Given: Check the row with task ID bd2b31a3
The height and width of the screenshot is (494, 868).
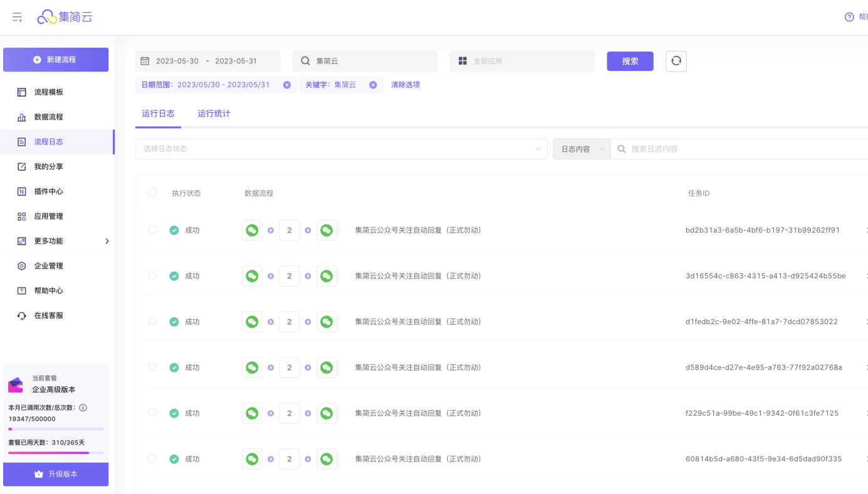Looking at the screenshot, I should (x=152, y=229).
